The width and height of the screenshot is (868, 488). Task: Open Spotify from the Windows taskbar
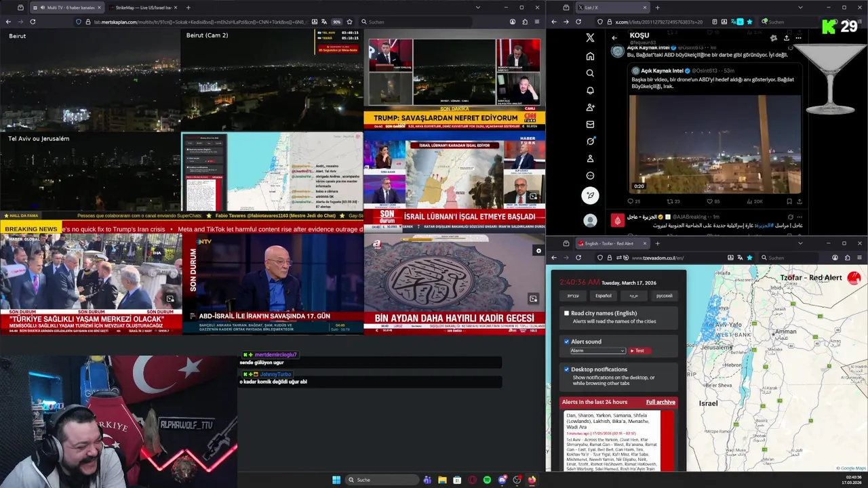(487, 480)
